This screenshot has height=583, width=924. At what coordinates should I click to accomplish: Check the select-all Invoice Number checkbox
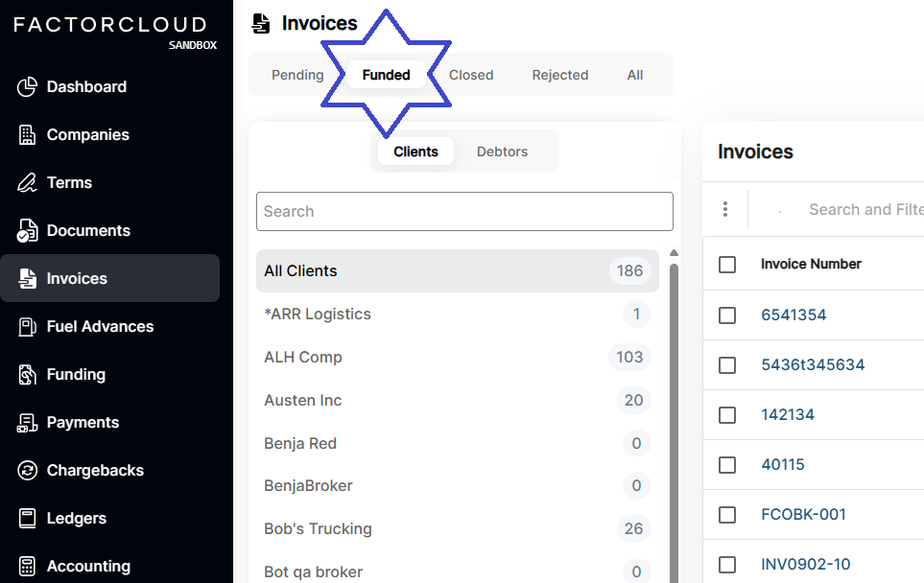(x=727, y=265)
